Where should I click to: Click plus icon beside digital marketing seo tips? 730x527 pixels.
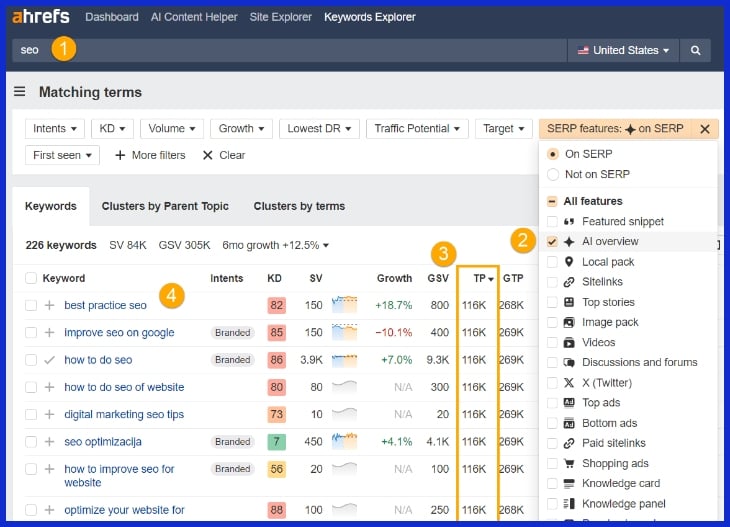tap(49, 414)
